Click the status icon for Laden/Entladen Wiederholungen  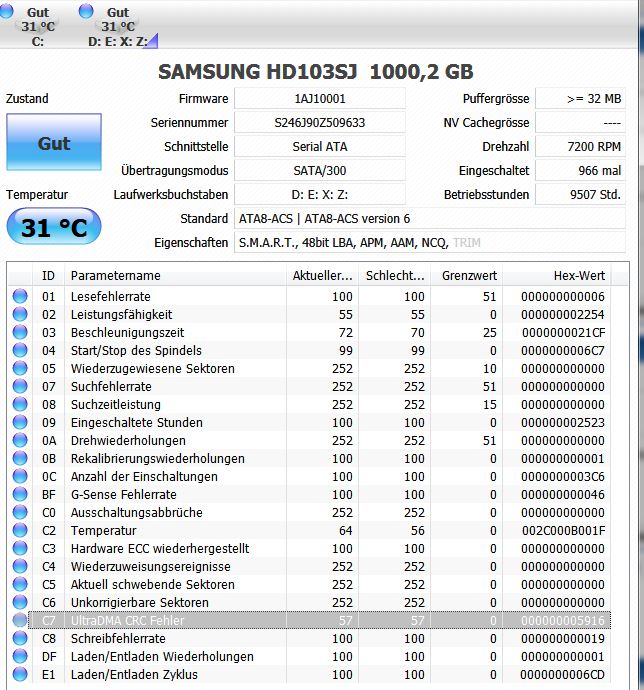click(x=20, y=657)
